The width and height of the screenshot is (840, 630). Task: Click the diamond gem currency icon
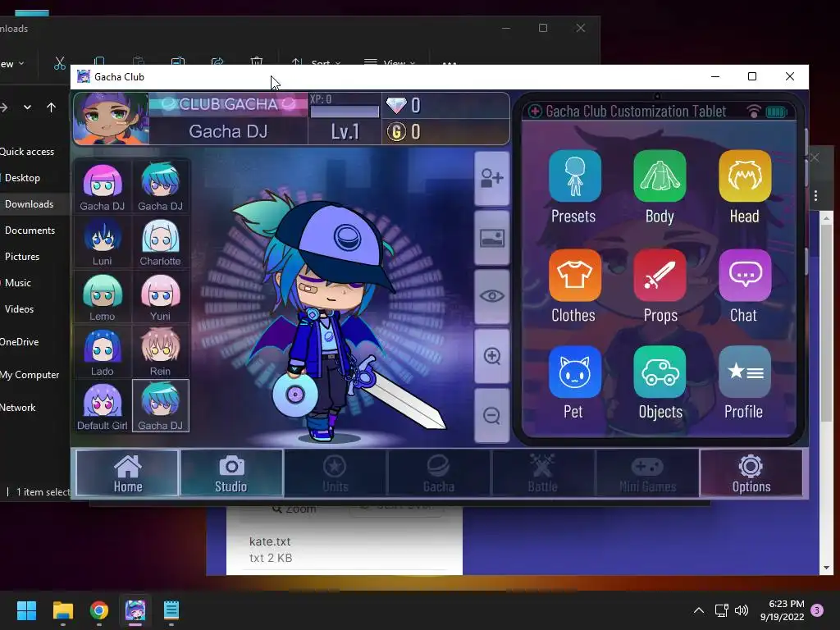396,105
